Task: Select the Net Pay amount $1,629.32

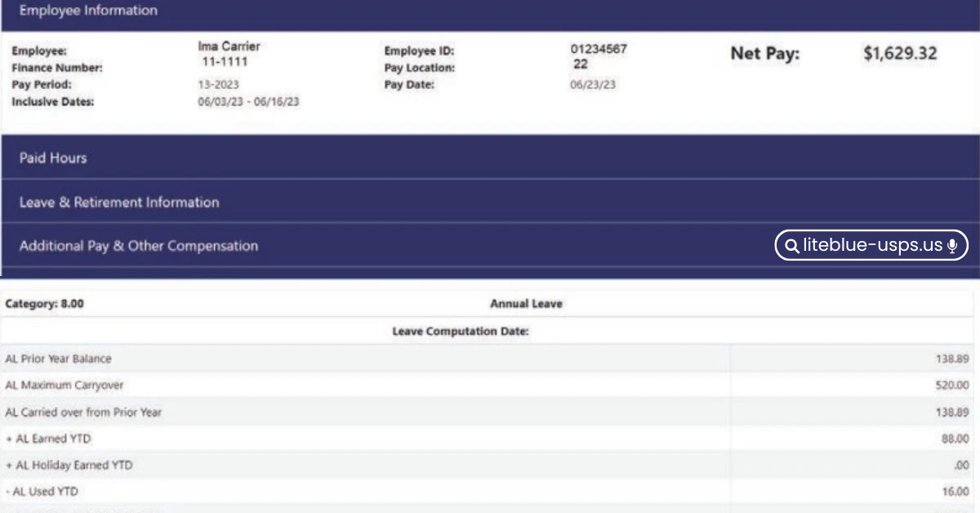Action: (x=900, y=54)
